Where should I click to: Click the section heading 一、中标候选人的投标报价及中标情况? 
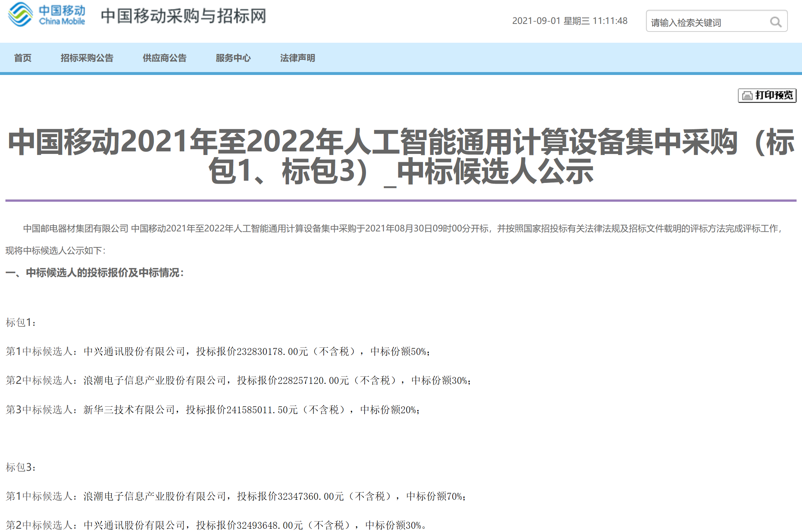pos(95,273)
